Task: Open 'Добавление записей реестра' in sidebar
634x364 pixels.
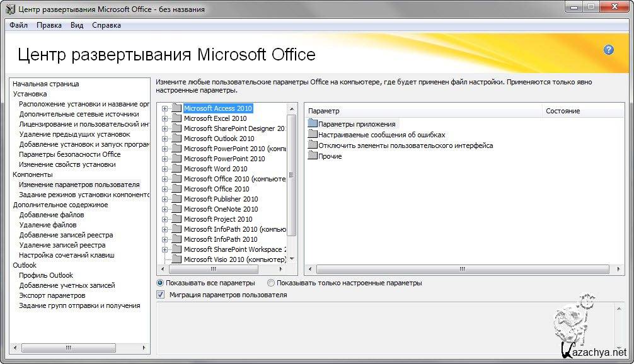Action: point(66,235)
